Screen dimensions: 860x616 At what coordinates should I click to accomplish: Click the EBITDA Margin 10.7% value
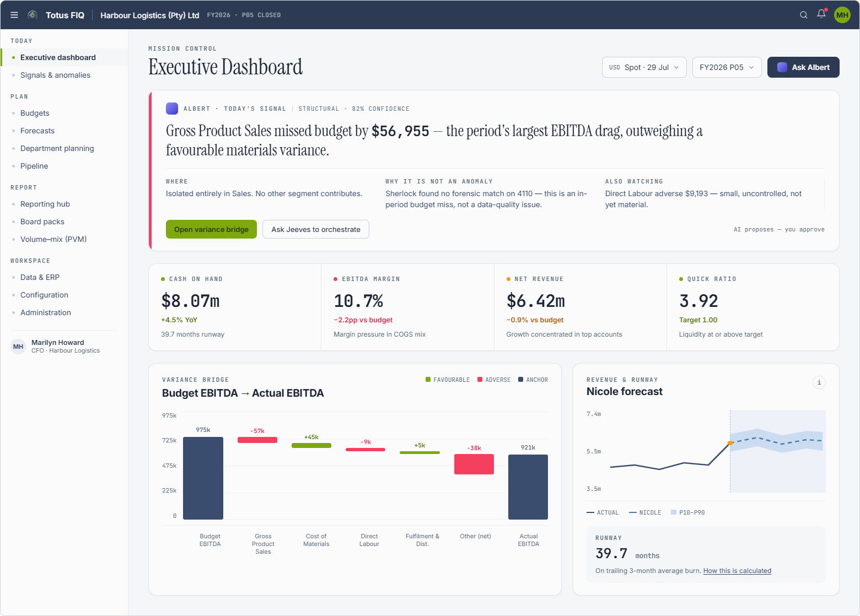coord(358,301)
